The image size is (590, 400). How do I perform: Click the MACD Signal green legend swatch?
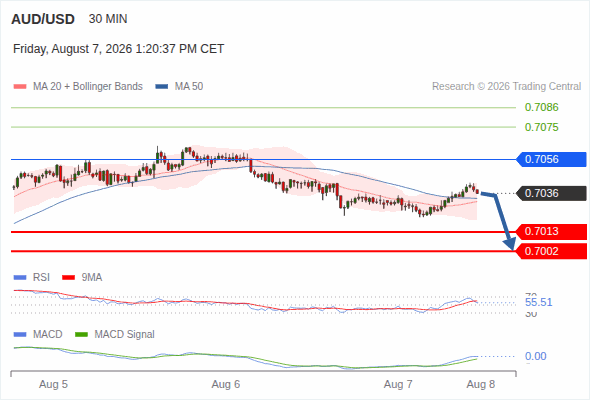pos(81,335)
